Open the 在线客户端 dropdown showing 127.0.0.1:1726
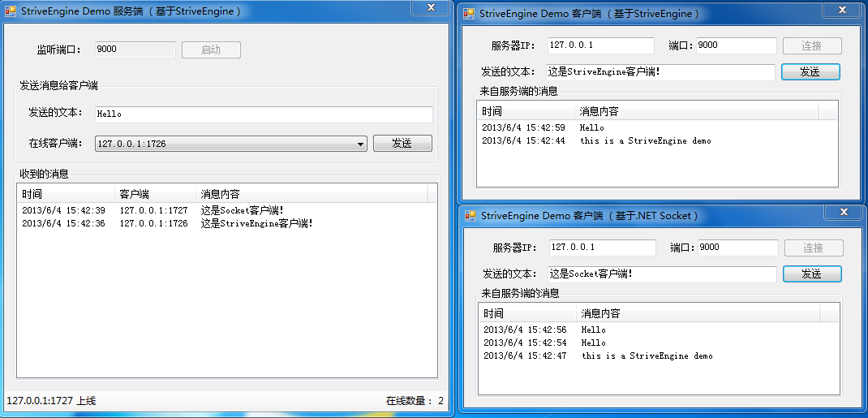The height and width of the screenshot is (418, 868). (x=231, y=144)
